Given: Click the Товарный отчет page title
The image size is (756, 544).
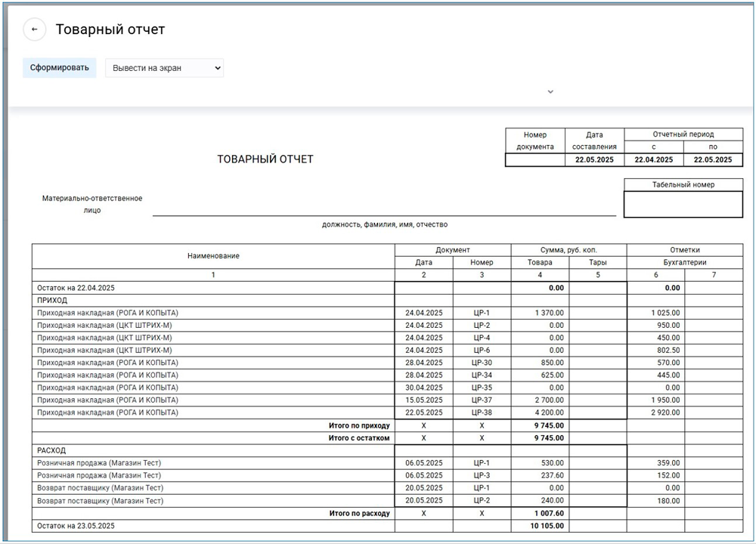Looking at the screenshot, I should pos(110,29).
